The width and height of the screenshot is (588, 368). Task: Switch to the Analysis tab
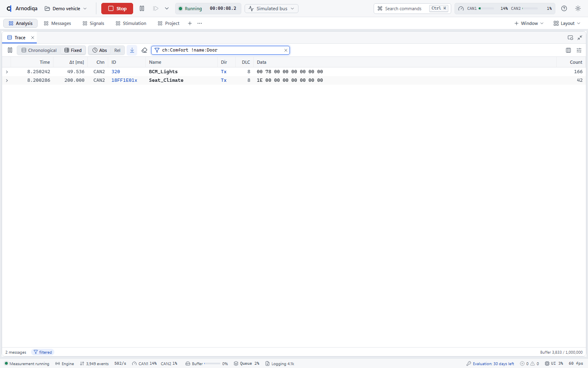pyautogui.click(x=20, y=23)
